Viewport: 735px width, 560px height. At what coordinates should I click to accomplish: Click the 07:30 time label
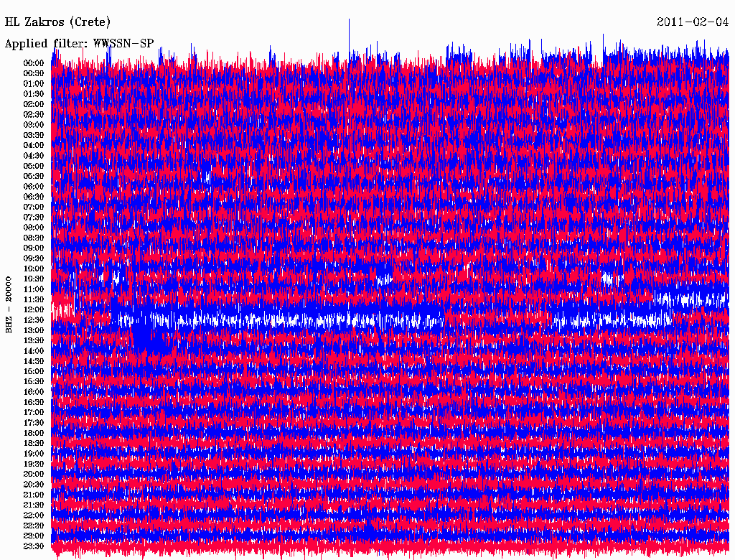click(x=34, y=218)
